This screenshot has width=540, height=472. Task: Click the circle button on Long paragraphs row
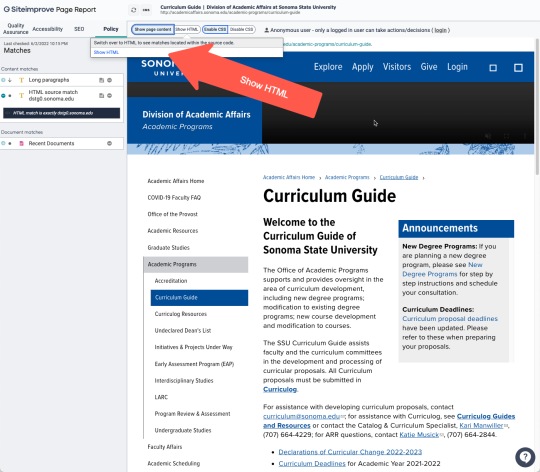(x=110, y=80)
